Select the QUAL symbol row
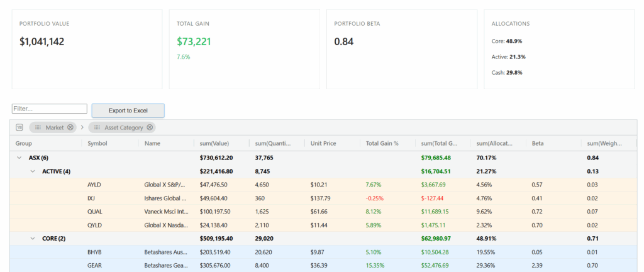Viewport: 644px width, 272px height. click(x=95, y=212)
